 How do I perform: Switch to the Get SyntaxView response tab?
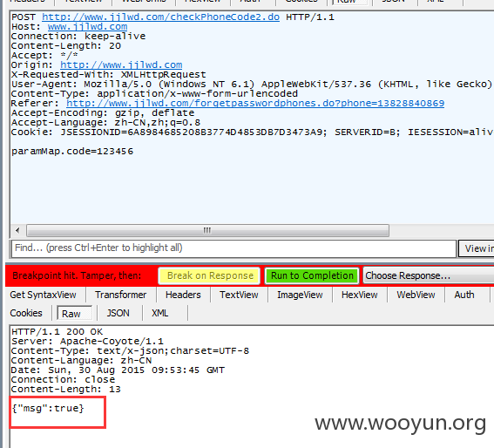tap(44, 295)
